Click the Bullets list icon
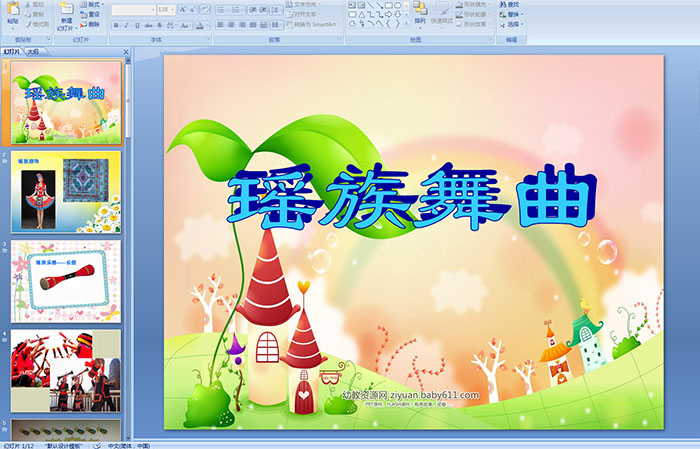The height and width of the screenshot is (449, 700). [222, 9]
